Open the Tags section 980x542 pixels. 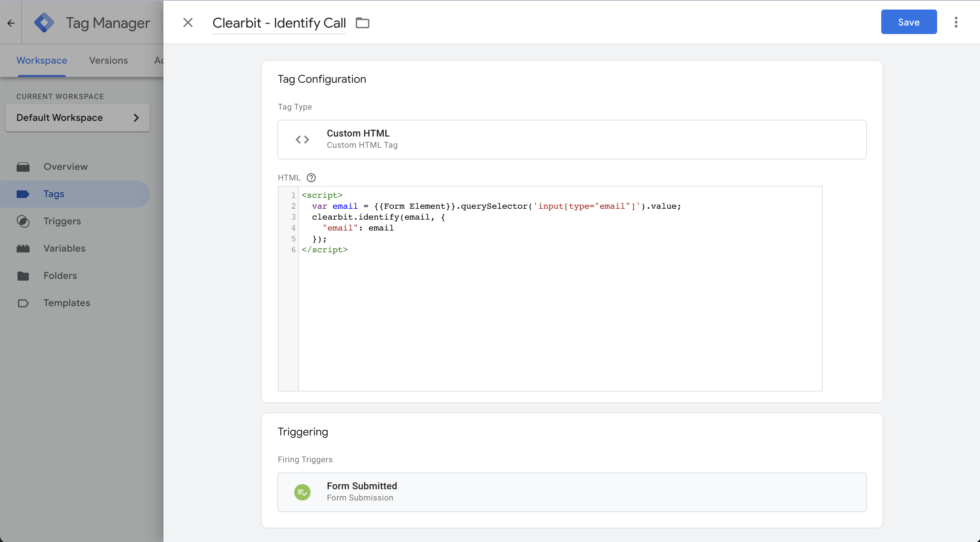75,194
